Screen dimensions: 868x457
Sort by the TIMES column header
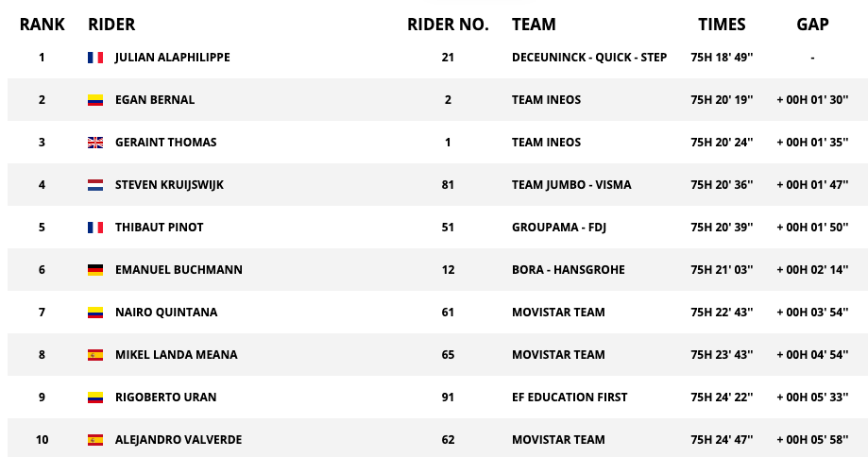point(722,25)
